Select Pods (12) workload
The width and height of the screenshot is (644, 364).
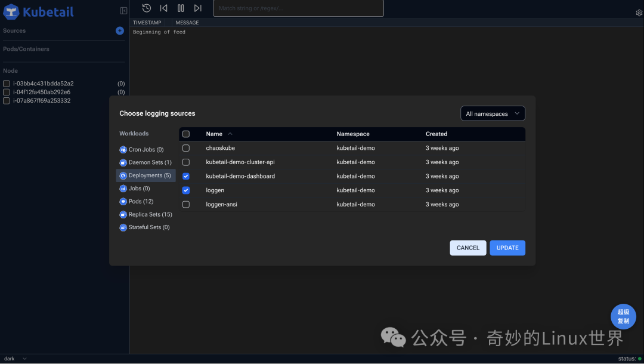pos(141,201)
